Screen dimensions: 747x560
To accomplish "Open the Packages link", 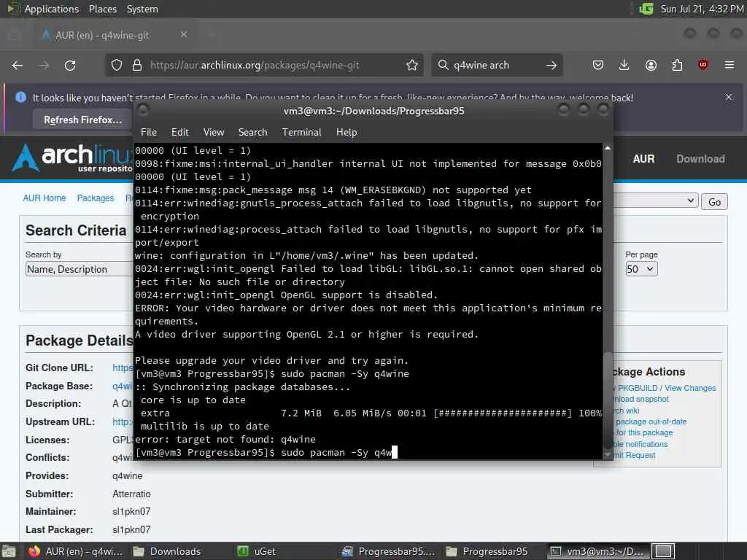I will (96, 198).
